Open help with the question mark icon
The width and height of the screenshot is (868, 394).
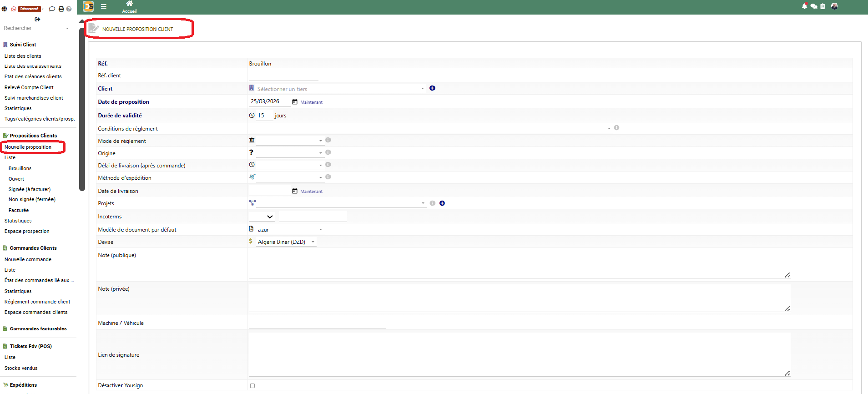coord(69,9)
